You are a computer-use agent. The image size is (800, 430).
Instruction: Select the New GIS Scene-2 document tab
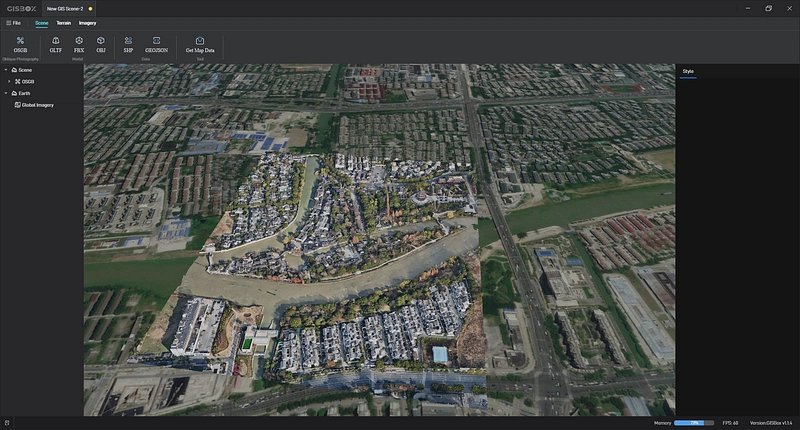coord(69,9)
